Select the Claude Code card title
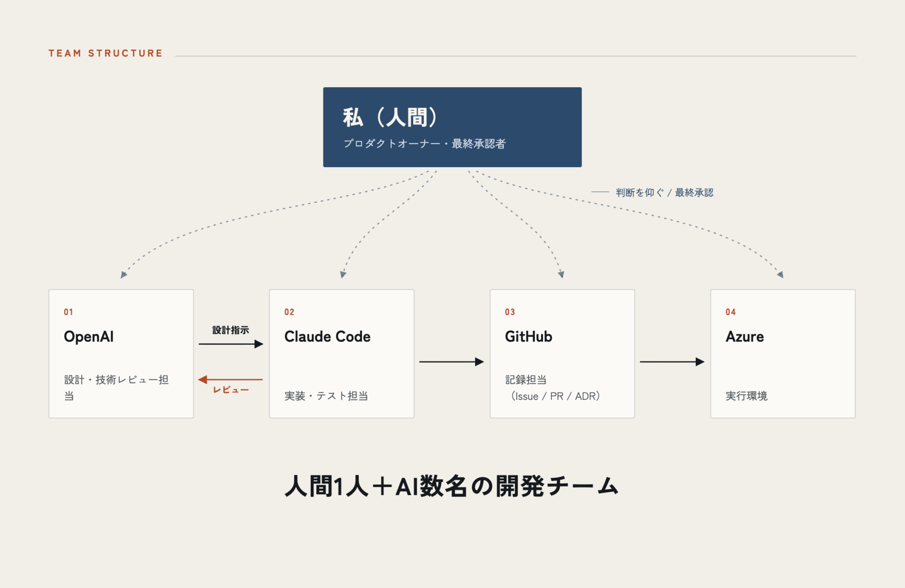The height and width of the screenshot is (588, 905). pos(327,336)
